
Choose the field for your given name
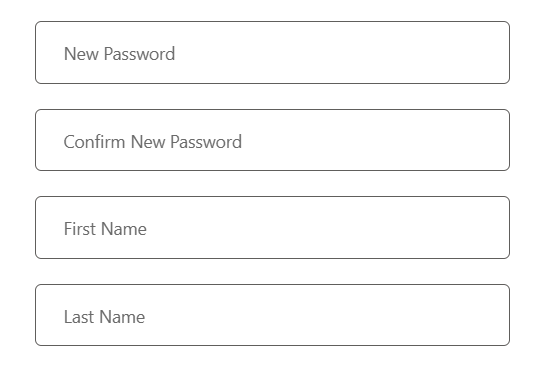click(272, 227)
